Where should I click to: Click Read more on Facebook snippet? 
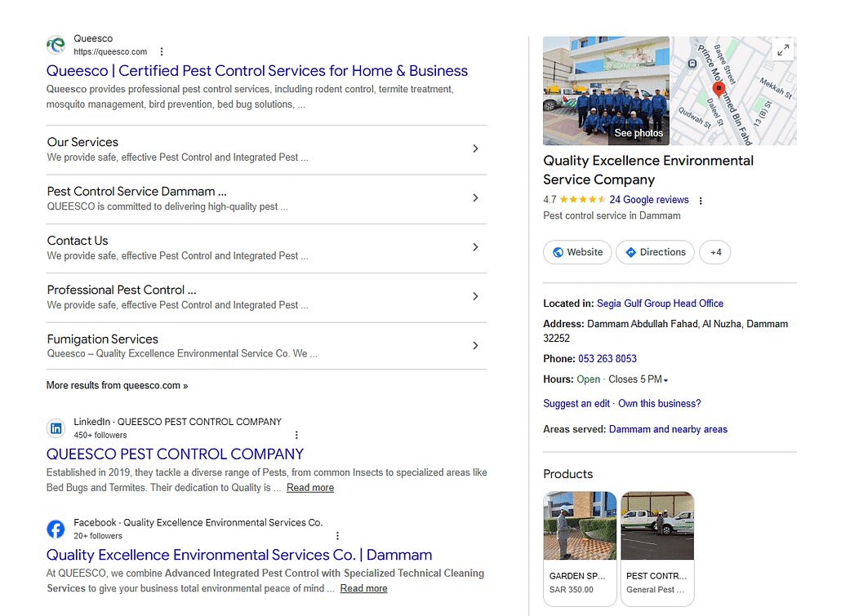363,588
